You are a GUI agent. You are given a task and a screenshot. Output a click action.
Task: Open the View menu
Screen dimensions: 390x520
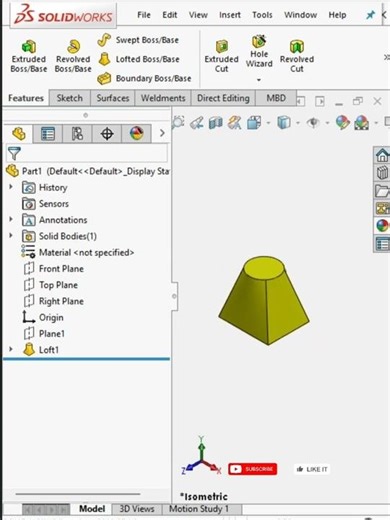pos(198,15)
